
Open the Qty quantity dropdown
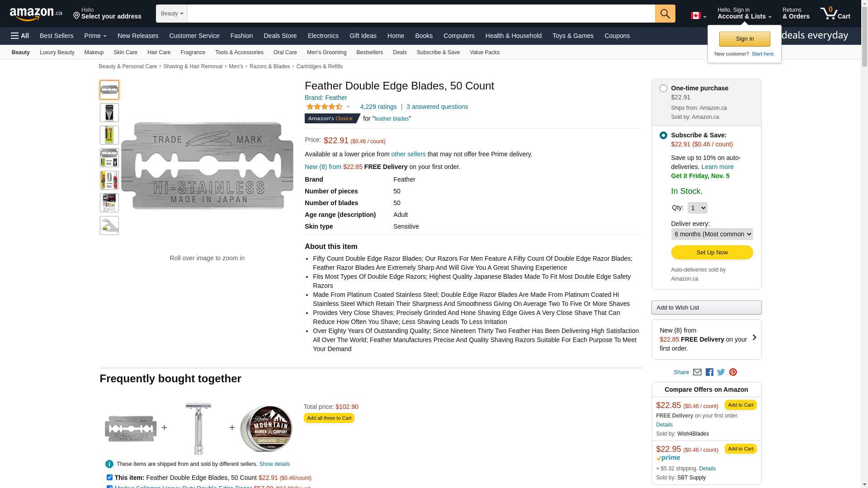click(x=697, y=208)
